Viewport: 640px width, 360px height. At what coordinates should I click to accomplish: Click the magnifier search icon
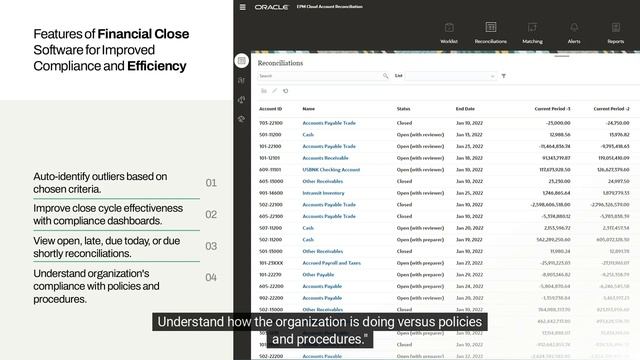[x=385, y=76]
